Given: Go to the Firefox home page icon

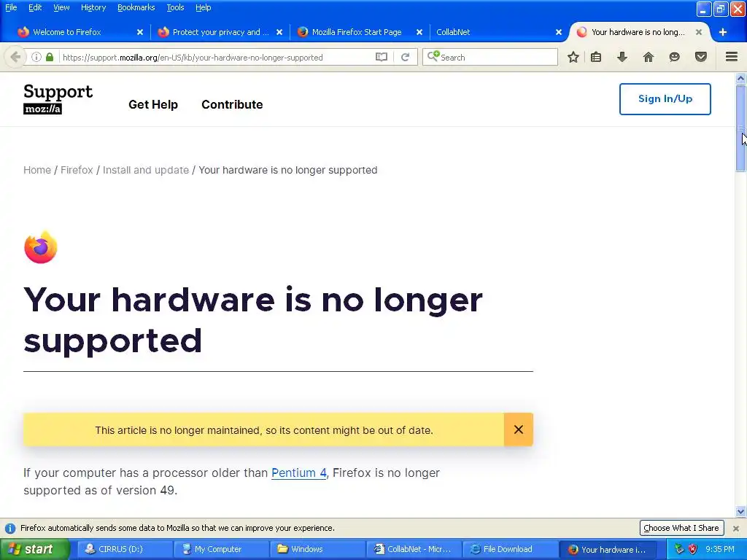Looking at the screenshot, I should coord(649,57).
